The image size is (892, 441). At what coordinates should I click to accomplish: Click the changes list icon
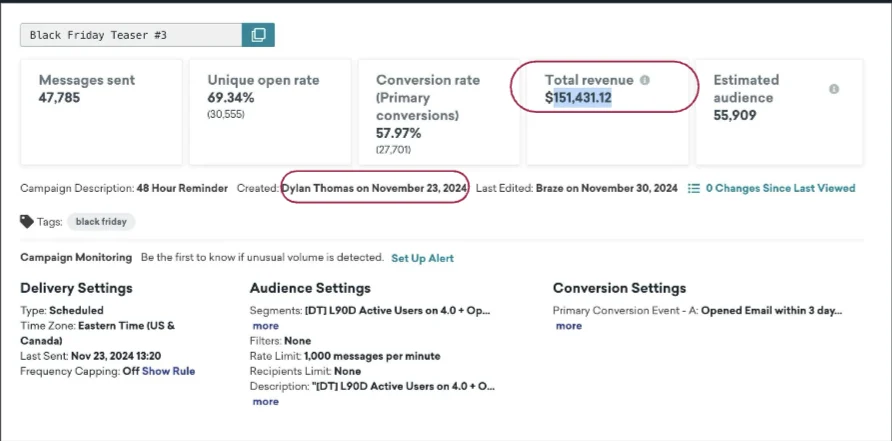[693, 188]
